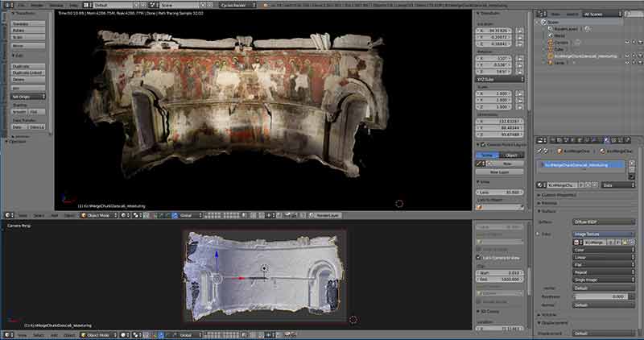Toggle visibility eye for KnMergeChunk mesh in outliner
The image size is (644, 340).
[x=627, y=56]
